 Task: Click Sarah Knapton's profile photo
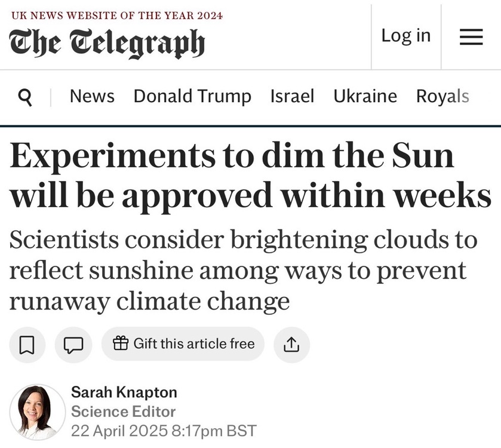(38, 412)
